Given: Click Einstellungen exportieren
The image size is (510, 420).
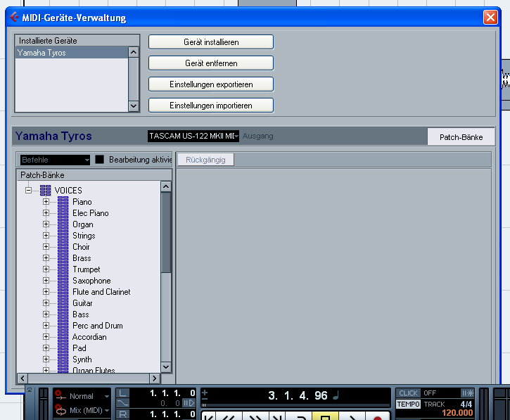Looking at the screenshot, I should pos(211,84).
